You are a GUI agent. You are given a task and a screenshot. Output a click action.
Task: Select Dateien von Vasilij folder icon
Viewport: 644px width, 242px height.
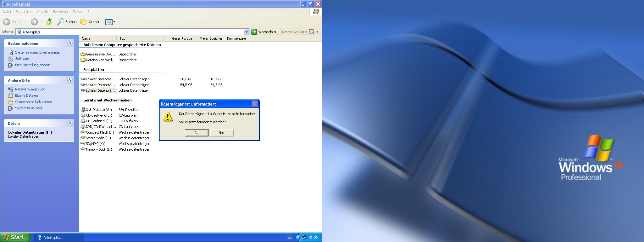83,60
